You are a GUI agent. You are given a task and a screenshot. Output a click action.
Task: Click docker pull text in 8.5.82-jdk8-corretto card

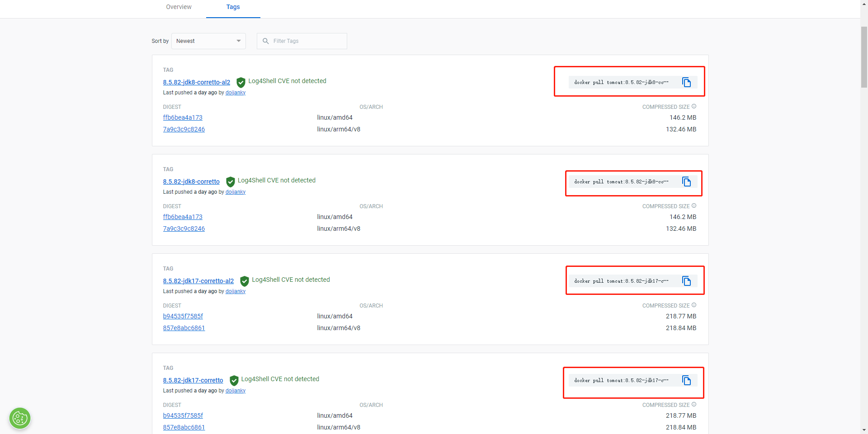click(x=621, y=182)
